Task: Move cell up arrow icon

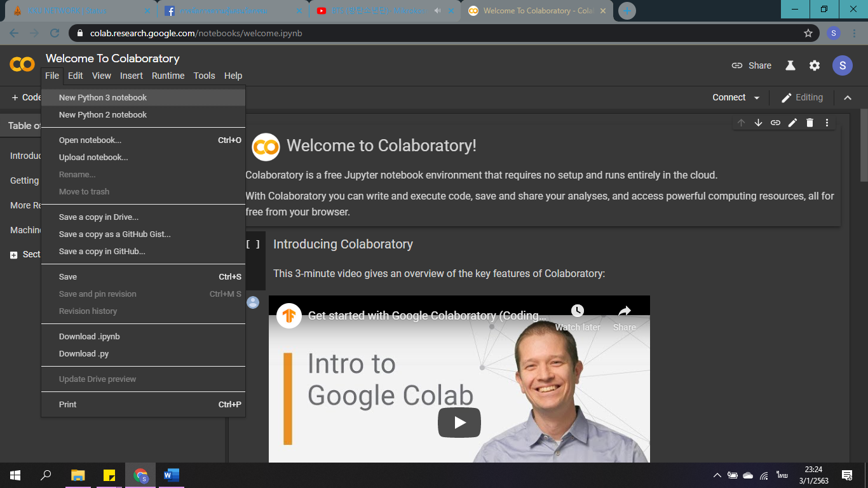Action: 741,123
